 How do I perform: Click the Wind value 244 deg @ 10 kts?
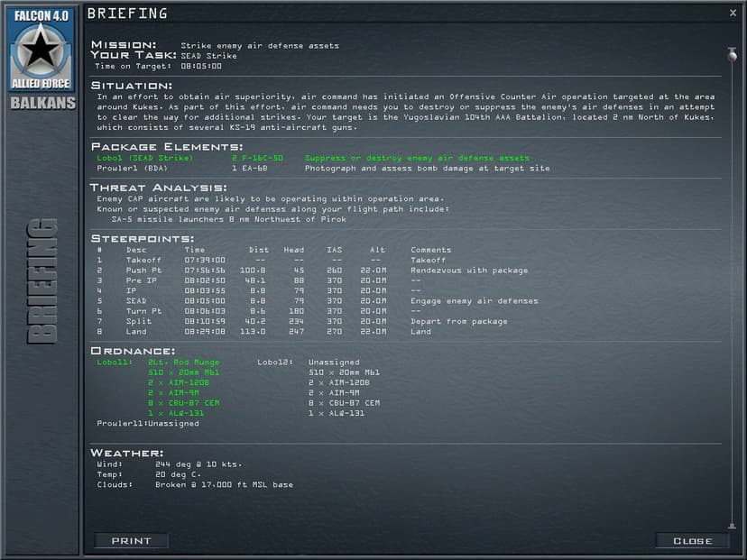pyautogui.click(x=198, y=464)
